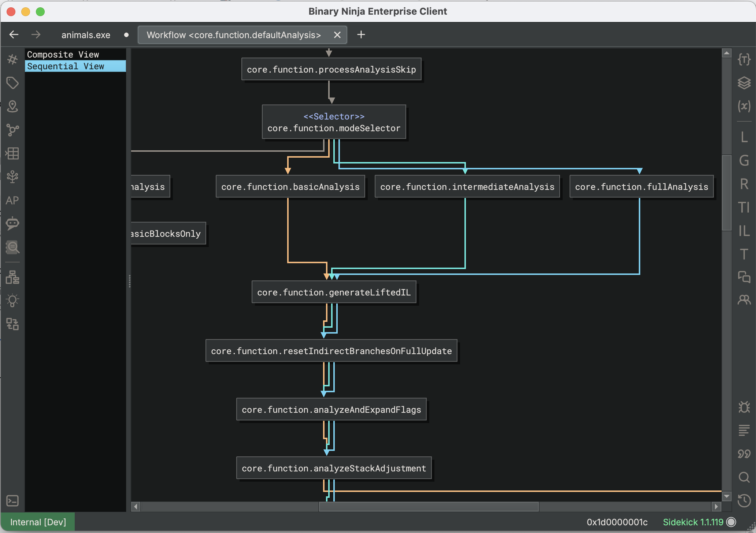Viewport: 756px width, 533px height.
Task: Select the resetIndirectBranchesOnFullUpdate node
Action: (331, 351)
